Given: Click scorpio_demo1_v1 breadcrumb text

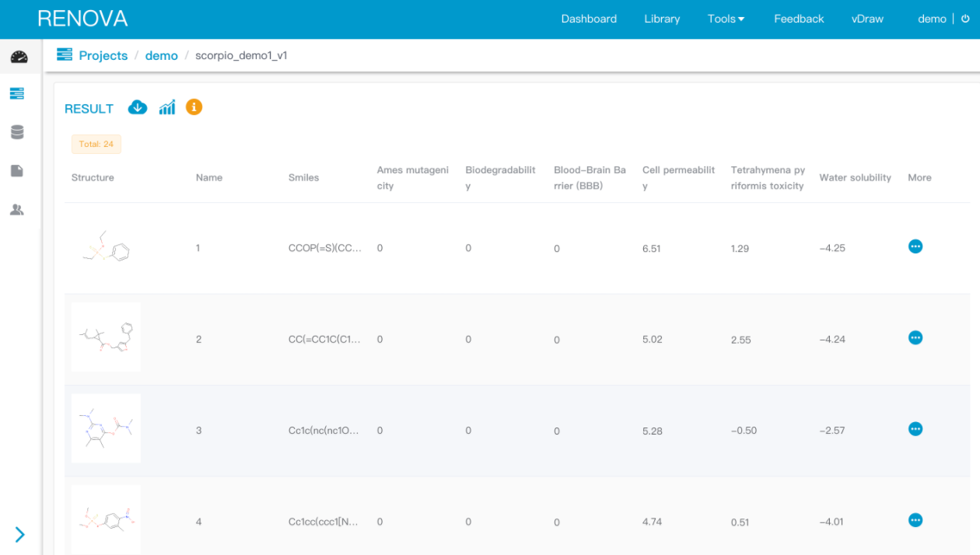Looking at the screenshot, I should (241, 56).
